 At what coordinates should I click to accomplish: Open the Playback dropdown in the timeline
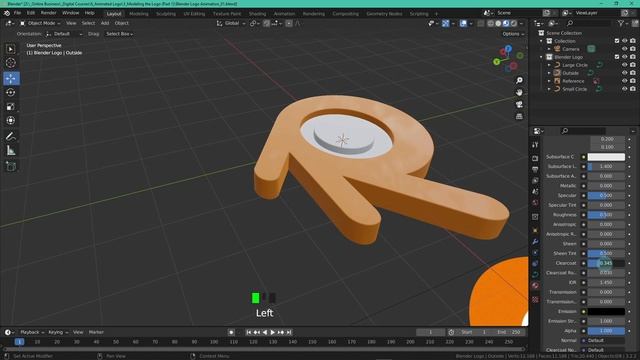coord(32,332)
